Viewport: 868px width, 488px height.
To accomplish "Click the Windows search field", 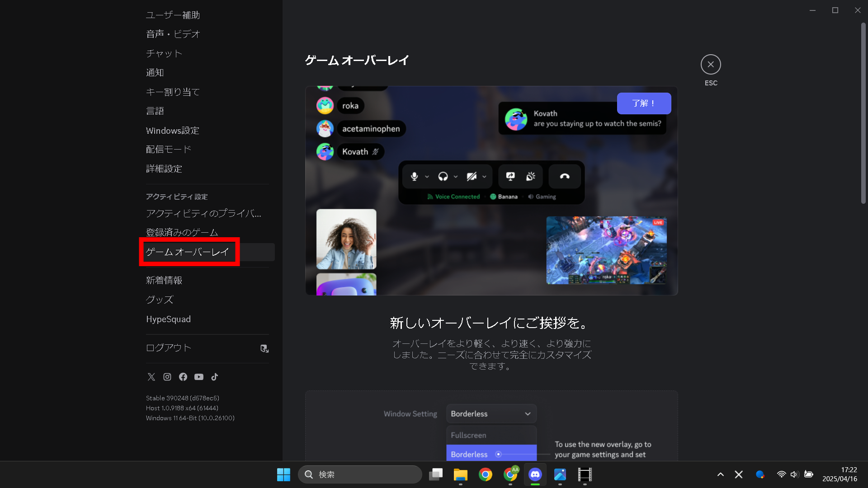I will [x=360, y=474].
